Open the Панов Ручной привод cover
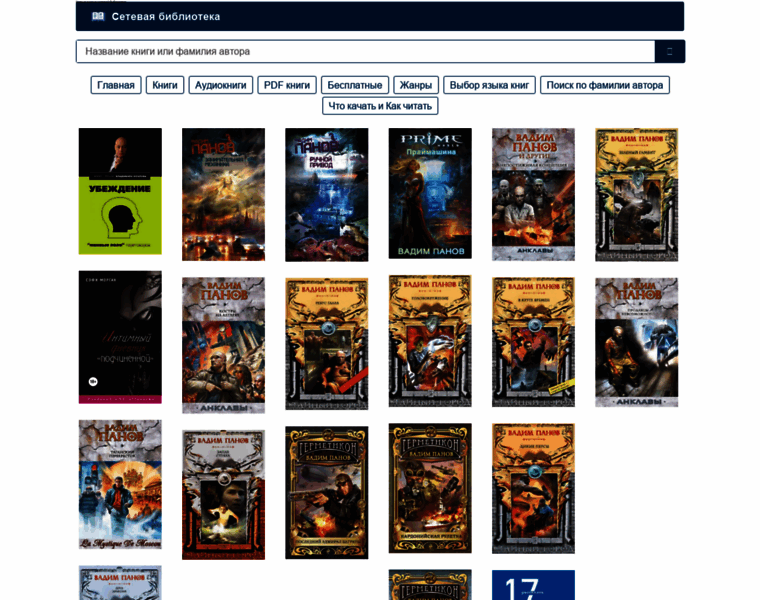The width and height of the screenshot is (760, 600). [x=327, y=195]
